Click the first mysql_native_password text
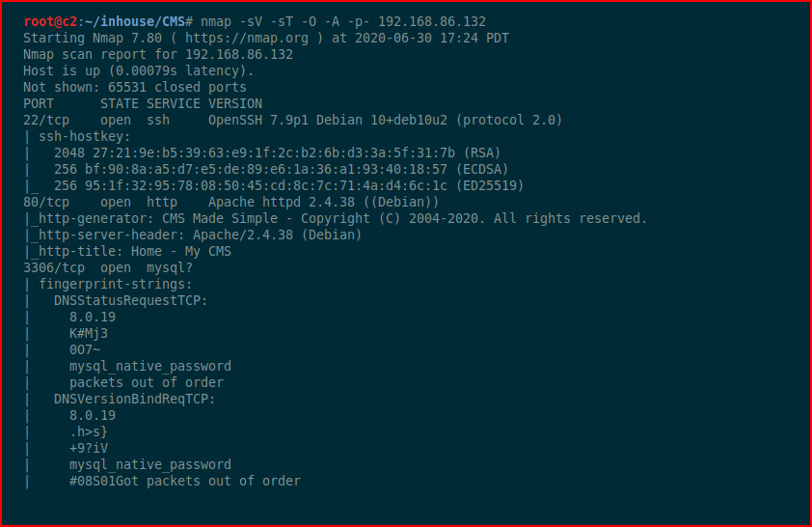Screen dimensions: 812x527 tap(150, 367)
